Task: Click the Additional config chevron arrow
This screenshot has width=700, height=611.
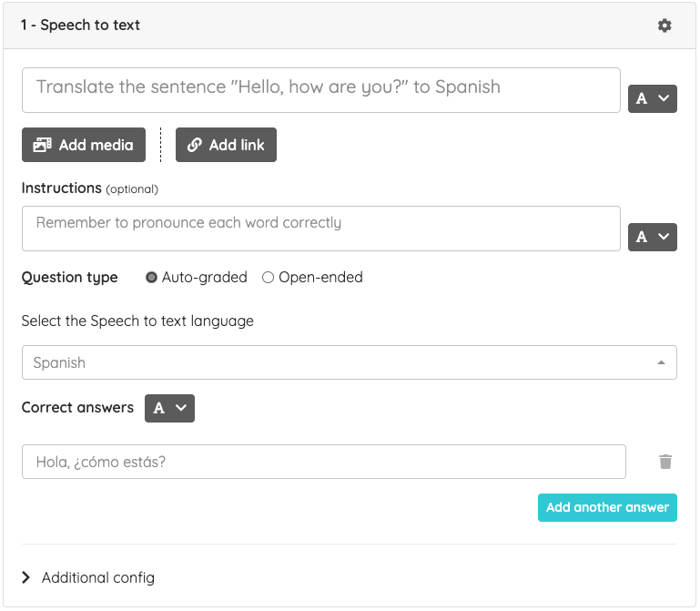Action: pos(25,577)
